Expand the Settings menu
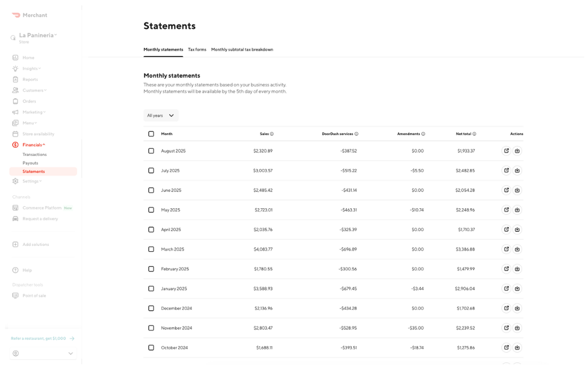Screen dimensions: 588x368 tap(31, 181)
